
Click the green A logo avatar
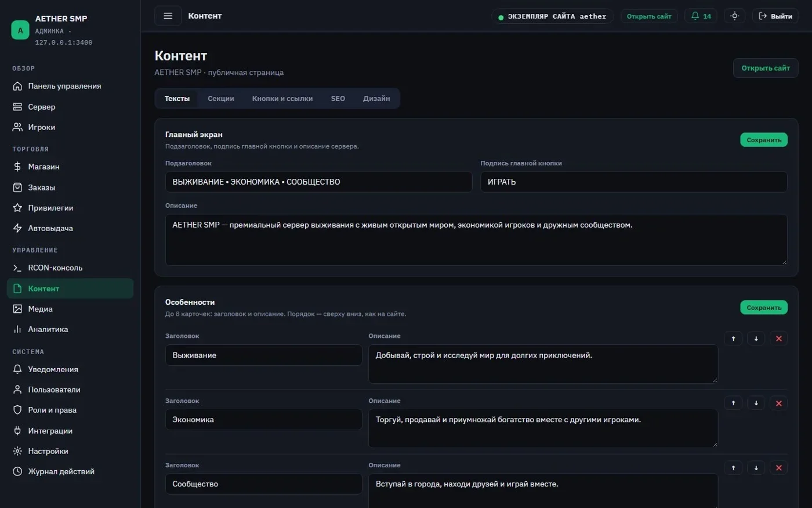pos(20,30)
